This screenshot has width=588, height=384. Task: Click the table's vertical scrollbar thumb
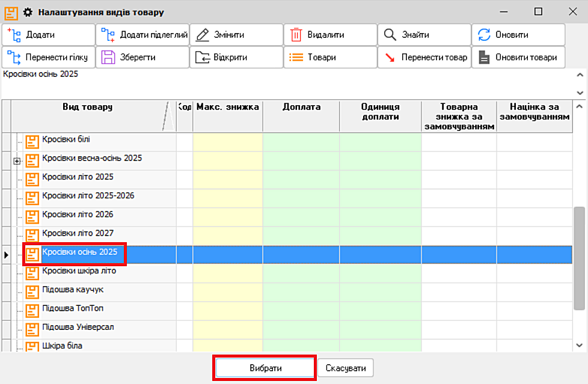pyautogui.click(x=579, y=258)
